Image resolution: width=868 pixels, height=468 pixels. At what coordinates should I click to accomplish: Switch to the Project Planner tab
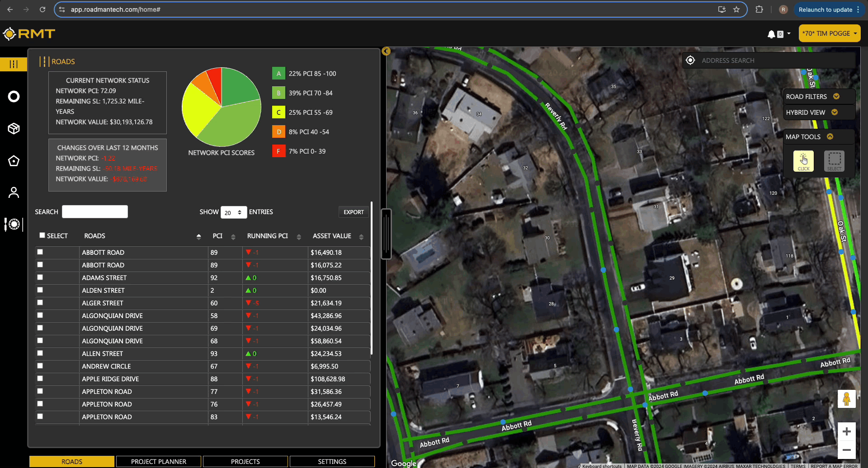[x=158, y=461]
